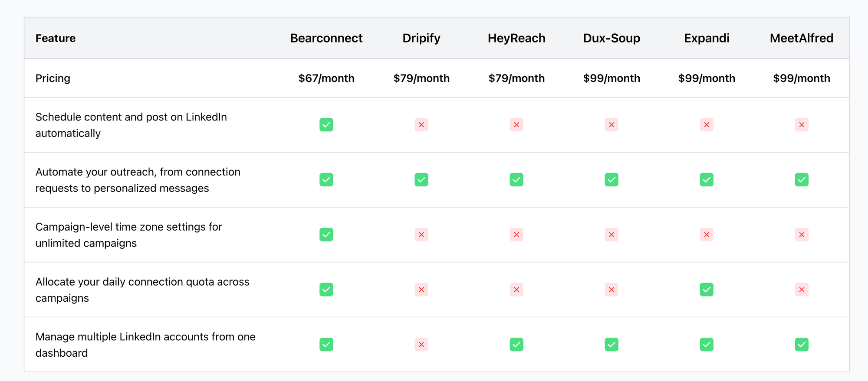Click MeetAlfred's red X for daily connection quota
This screenshot has height=381, width=868.
[802, 290]
